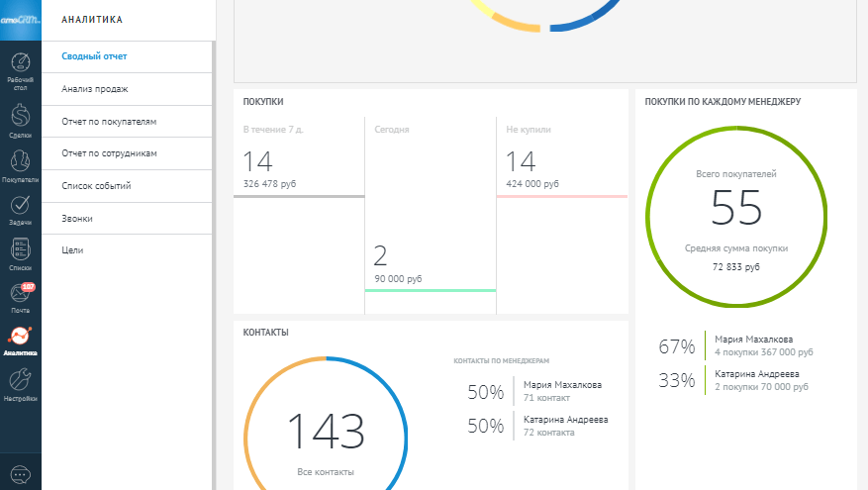This screenshot has width=868, height=490.
Task: Select Сводный отчет menu item
Action: (94, 56)
